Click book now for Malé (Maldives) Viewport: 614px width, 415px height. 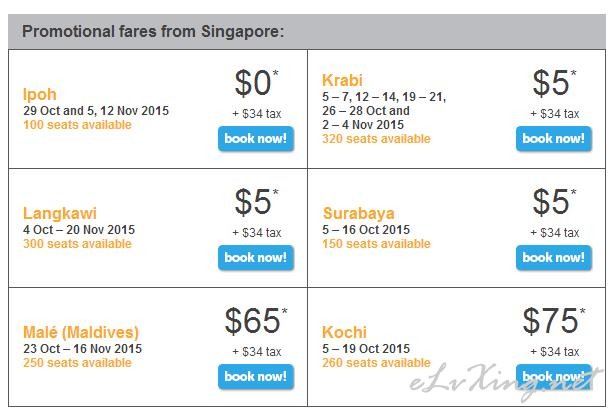pos(256,377)
